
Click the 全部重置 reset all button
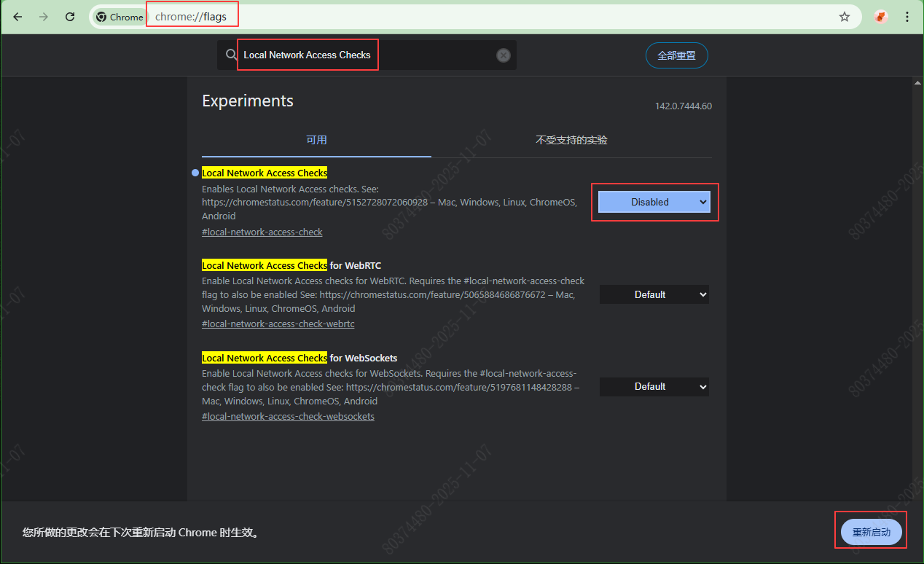point(676,55)
